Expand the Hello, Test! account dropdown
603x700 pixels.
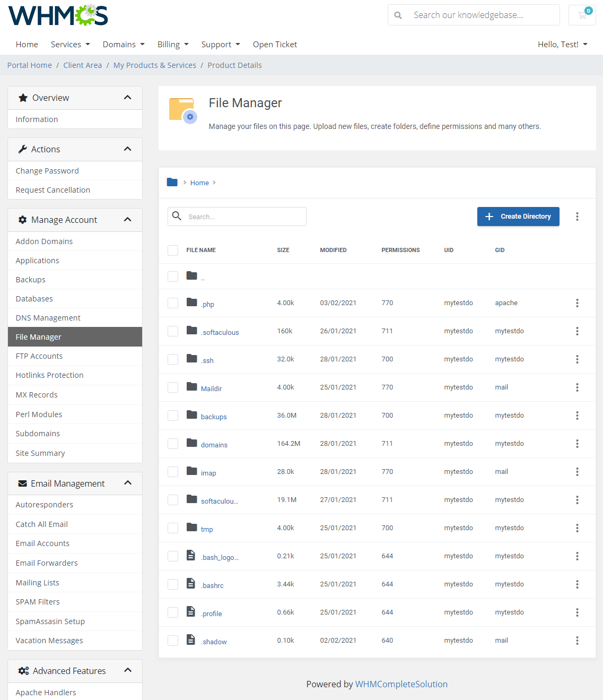[562, 45]
